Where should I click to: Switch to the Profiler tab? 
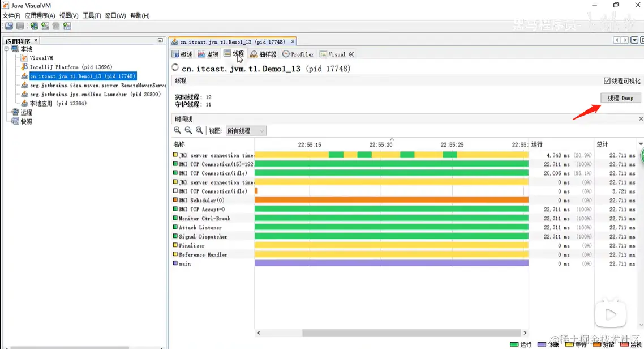(298, 54)
